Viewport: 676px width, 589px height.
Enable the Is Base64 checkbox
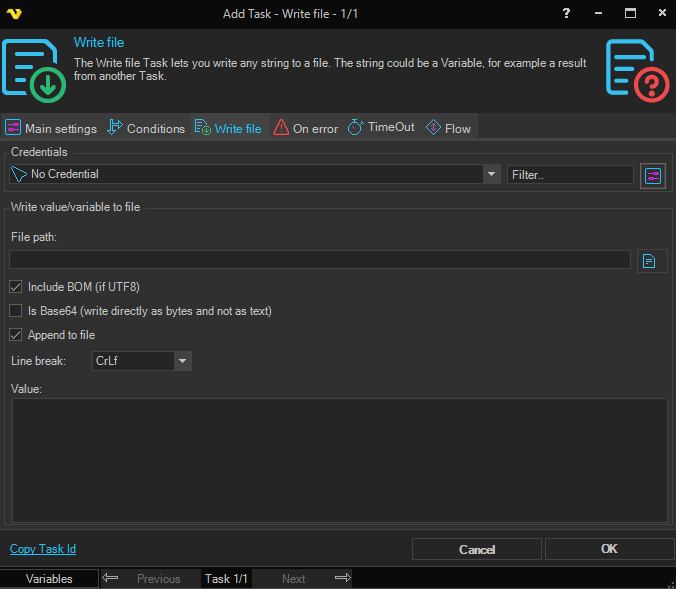[16, 311]
